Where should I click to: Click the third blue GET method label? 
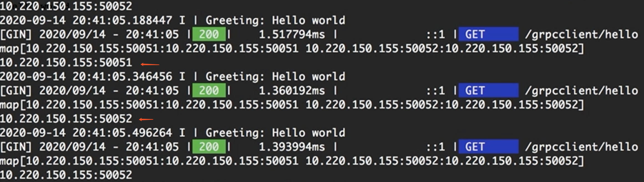tap(488, 147)
